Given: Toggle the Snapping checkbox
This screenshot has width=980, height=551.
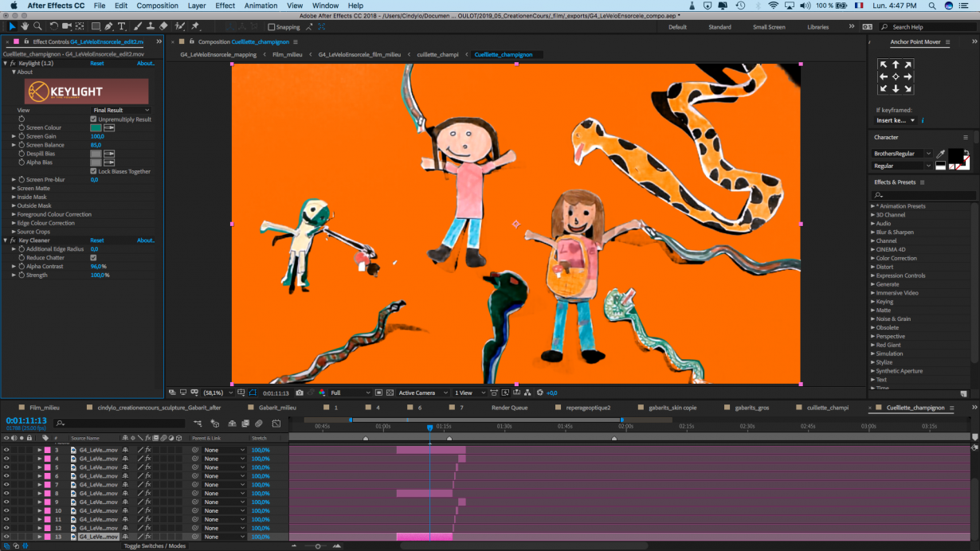Looking at the screenshot, I should tap(271, 27).
